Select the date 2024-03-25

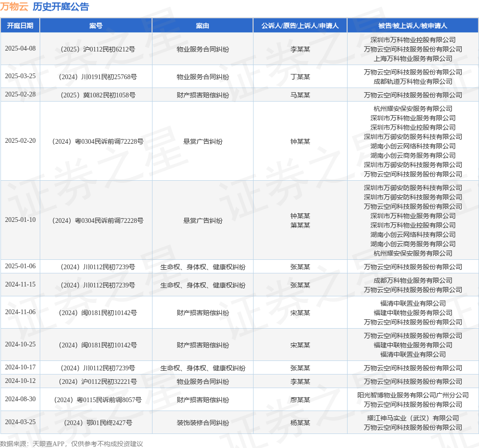(20, 422)
